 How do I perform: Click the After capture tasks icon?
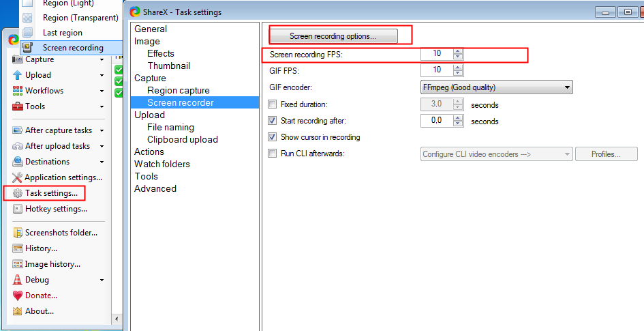click(17, 130)
